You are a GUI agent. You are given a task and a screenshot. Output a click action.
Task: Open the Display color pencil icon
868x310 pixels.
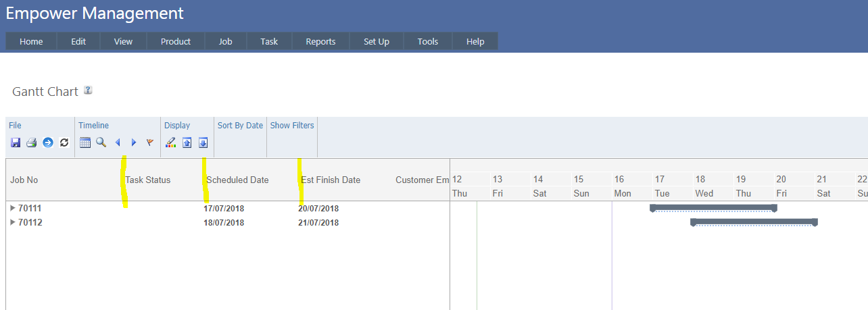(x=170, y=143)
